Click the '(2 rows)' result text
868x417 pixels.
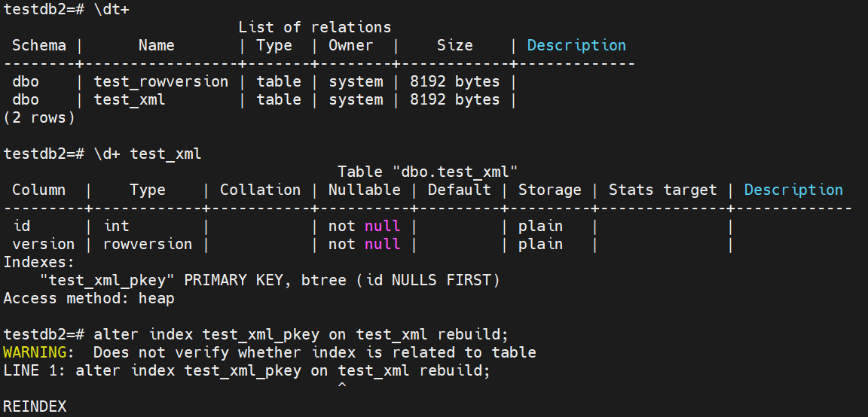[39, 117]
